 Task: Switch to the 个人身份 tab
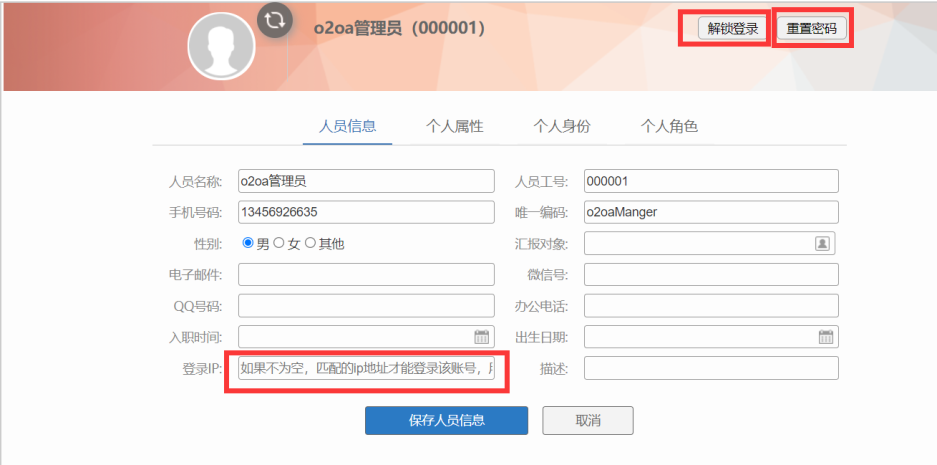pyautogui.click(x=562, y=126)
